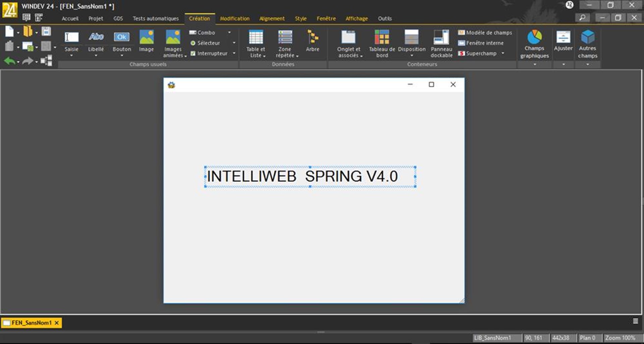Expand the Sélecteur dropdown arrow
Screen dimensions: 644x344
click(x=234, y=43)
